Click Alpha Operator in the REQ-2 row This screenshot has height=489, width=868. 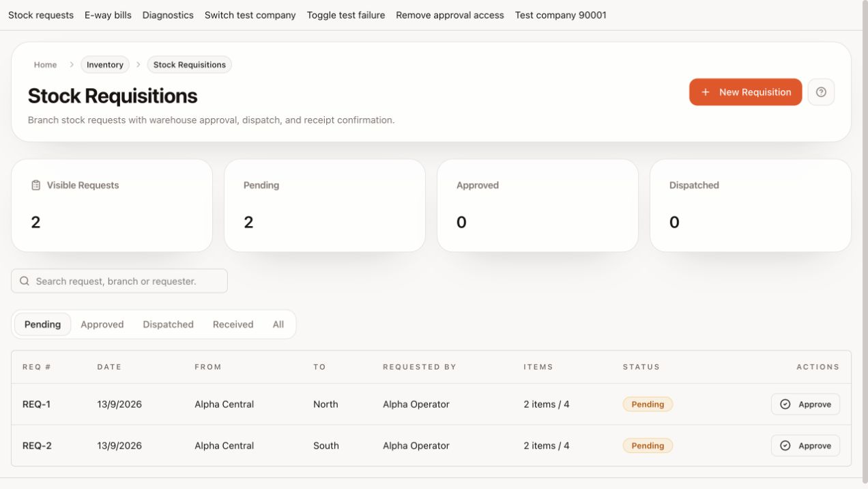click(416, 445)
